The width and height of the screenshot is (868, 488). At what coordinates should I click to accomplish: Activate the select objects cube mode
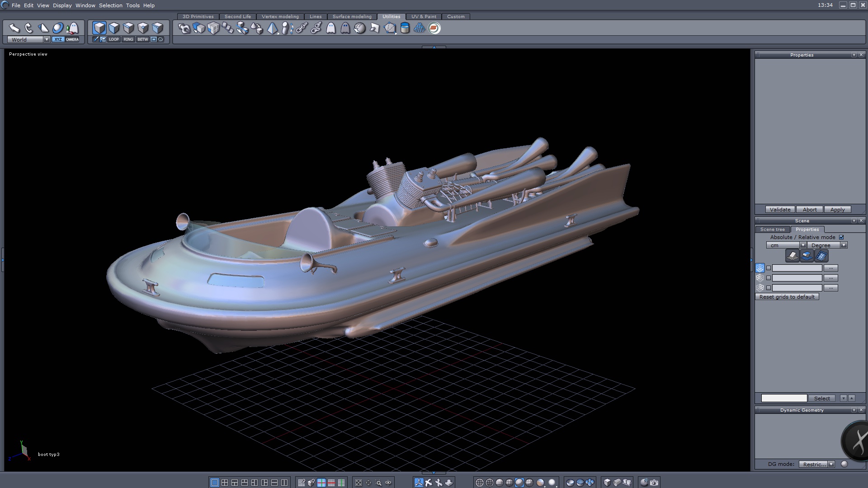point(99,28)
